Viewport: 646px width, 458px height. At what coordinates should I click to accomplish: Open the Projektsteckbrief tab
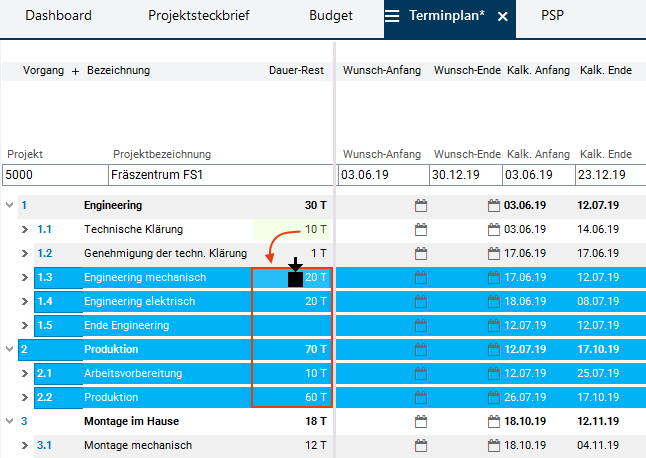point(199,16)
